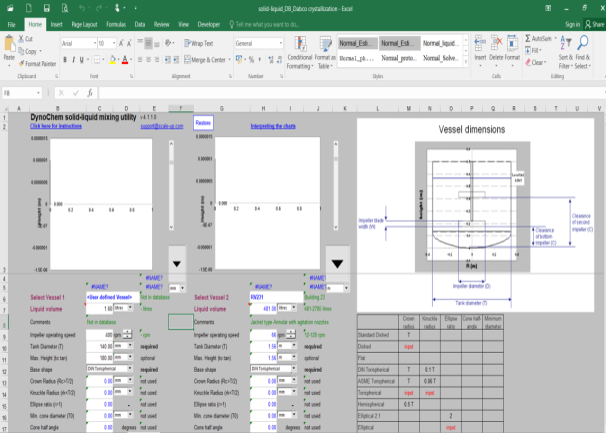The image size is (606, 433).
Task: Click second chart vertical scrollbar
Action: (335, 185)
